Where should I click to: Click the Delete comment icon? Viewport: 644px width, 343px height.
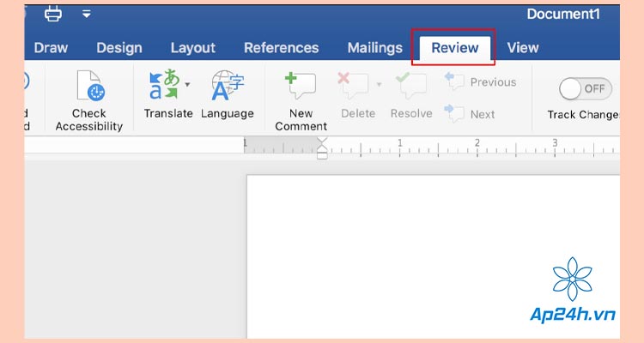coord(353,85)
